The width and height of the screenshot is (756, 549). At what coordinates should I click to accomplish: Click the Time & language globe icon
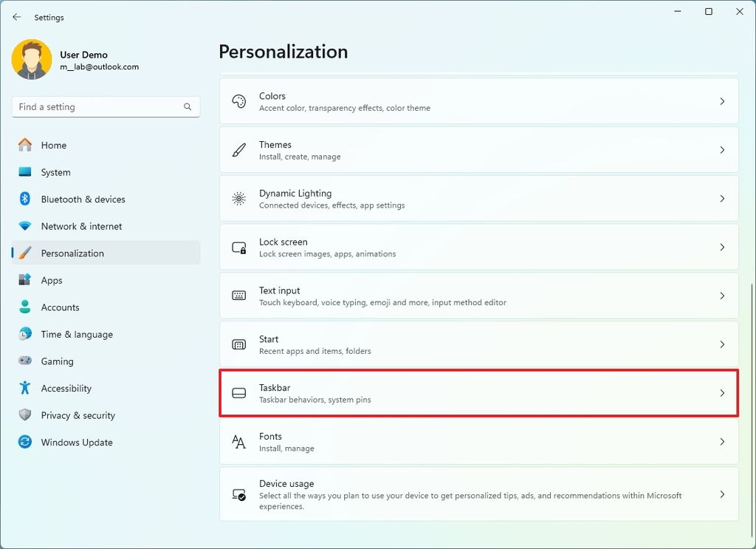pyautogui.click(x=25, y=334)
